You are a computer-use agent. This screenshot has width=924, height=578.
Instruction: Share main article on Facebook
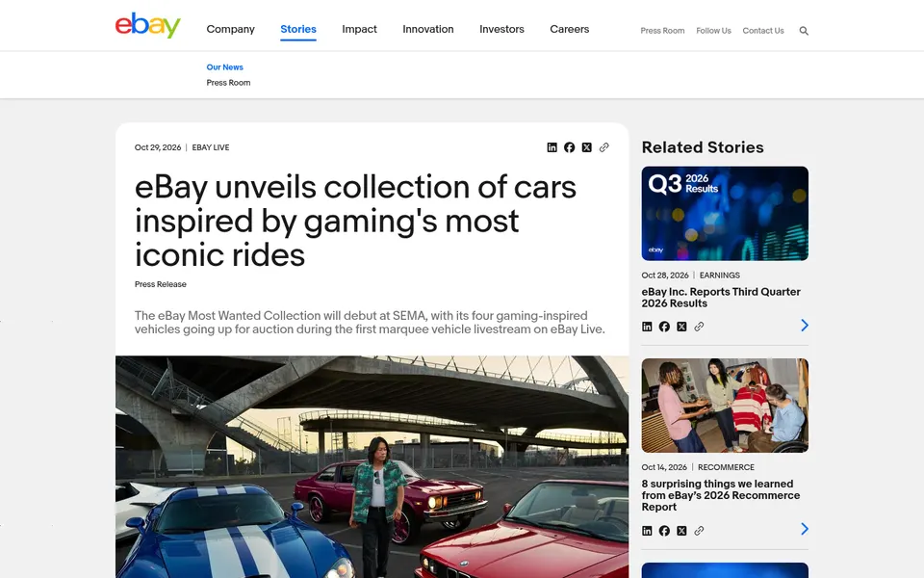click(569, 147)
